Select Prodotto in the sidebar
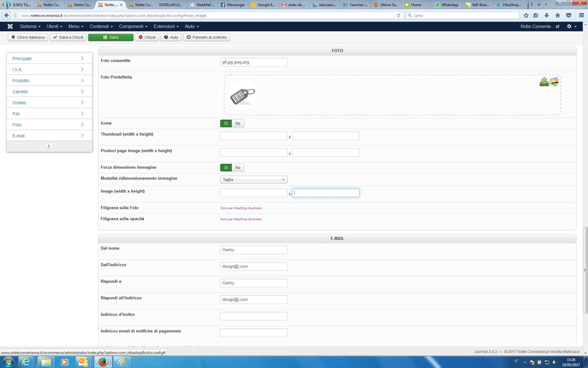 [x=49, y=80]
